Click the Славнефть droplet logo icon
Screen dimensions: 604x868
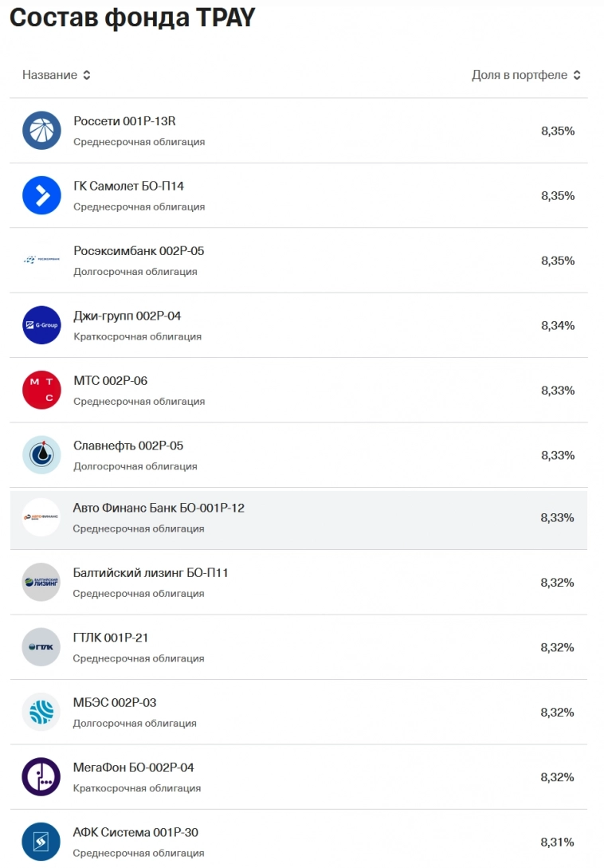pyautogui.click(x=41, y=455)
